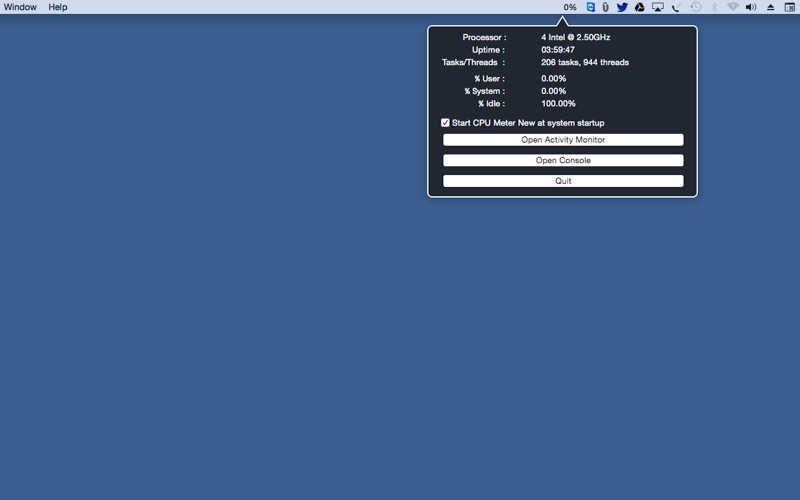
Task: Click the Uptime label
Action: click(x=488, y=50)
